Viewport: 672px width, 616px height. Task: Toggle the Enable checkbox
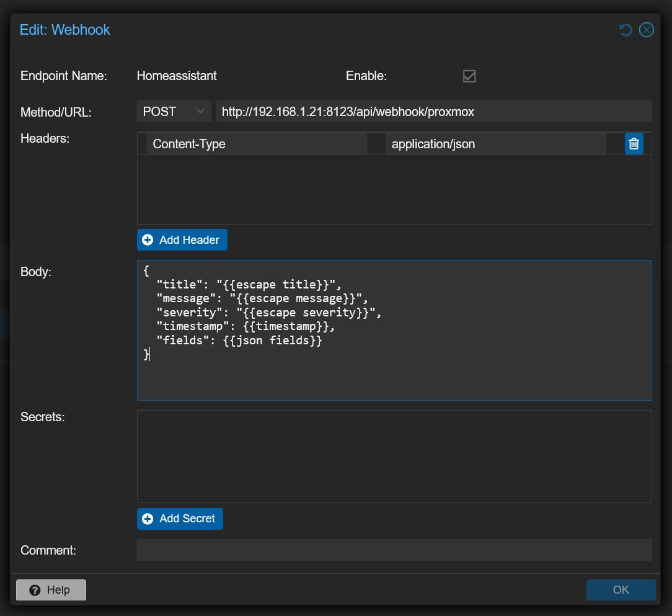click(469, 76)
